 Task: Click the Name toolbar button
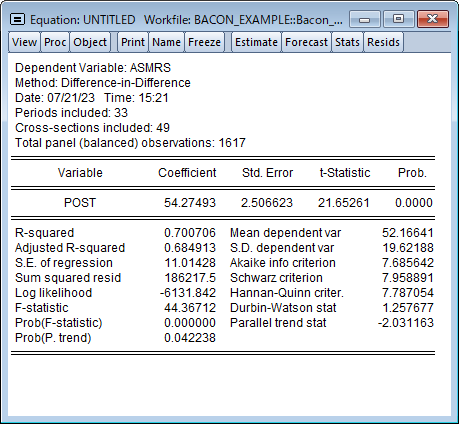(x=166, y=42)
